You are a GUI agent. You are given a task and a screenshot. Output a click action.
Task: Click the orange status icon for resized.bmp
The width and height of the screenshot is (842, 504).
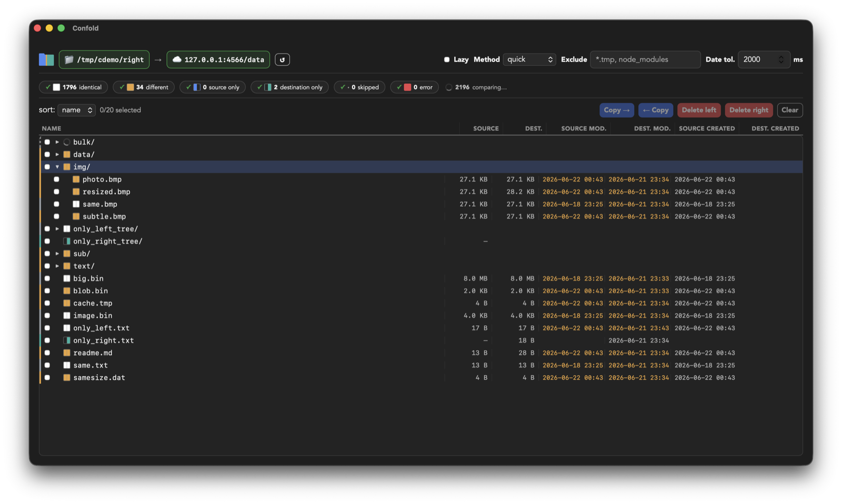[76, 192]
